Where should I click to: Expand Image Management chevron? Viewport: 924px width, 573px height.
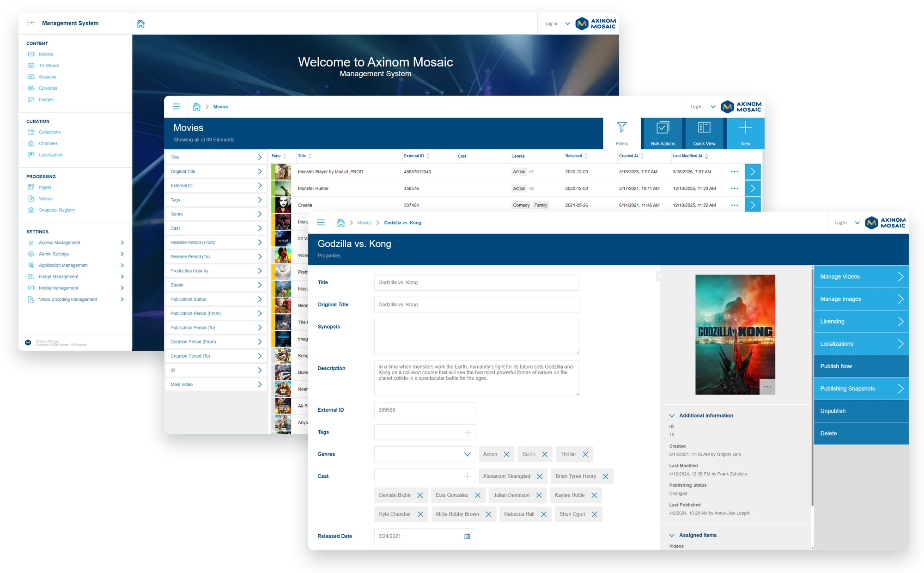pyautogui.click(x=122, y=276)
